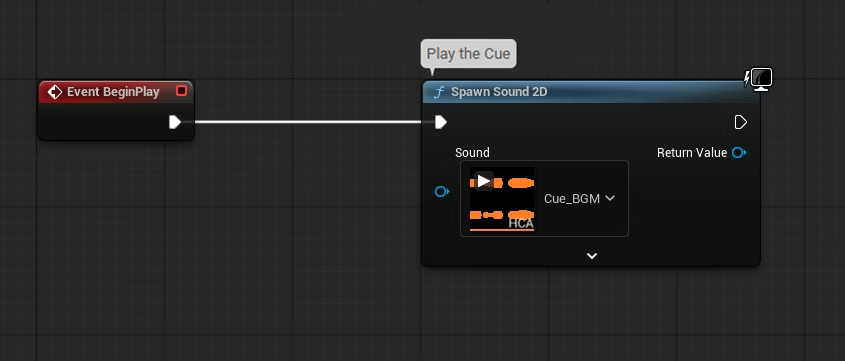Click the Spawn Sound 2D input exec pin
The width and height of the screenshot is (845, 361).
(x=441, y=122)
